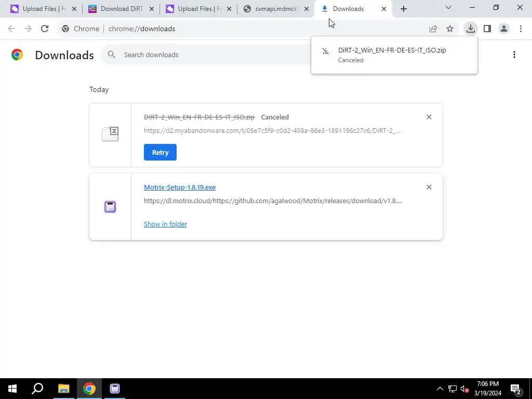Viewport: 532px width, 399px height.
Task: Open Windows taskbar search
Action: coord(37,389)
